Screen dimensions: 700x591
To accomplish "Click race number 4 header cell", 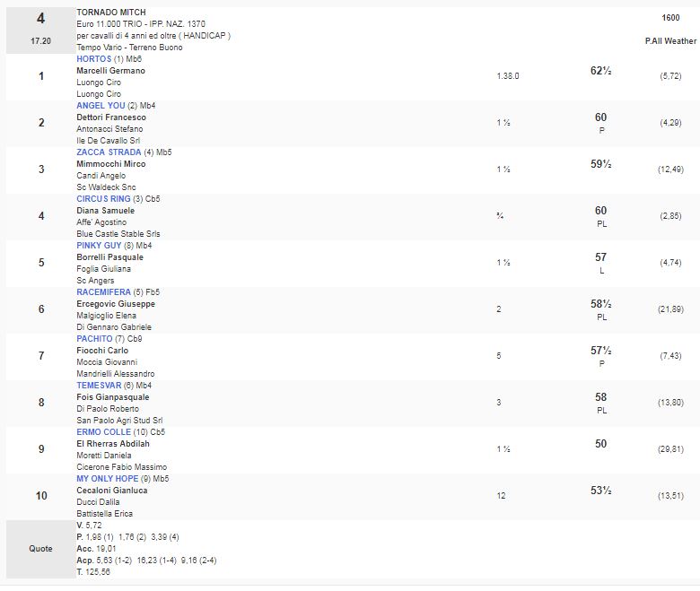I will [x=40, y=19].
